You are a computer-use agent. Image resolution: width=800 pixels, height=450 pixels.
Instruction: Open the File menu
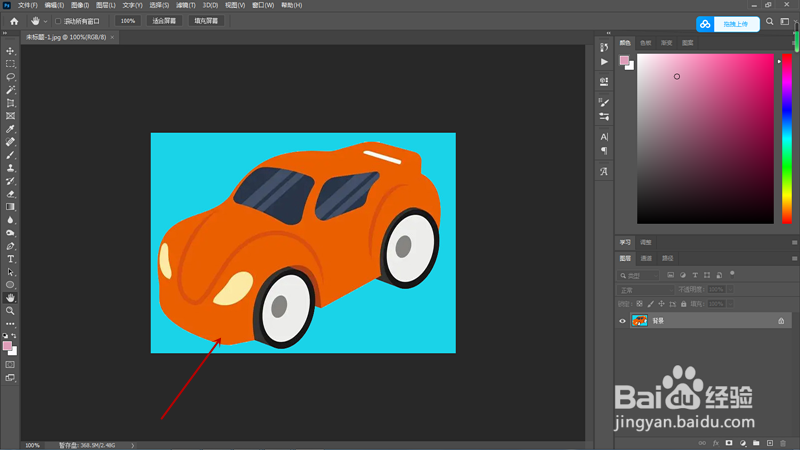[x=28, y=5]
